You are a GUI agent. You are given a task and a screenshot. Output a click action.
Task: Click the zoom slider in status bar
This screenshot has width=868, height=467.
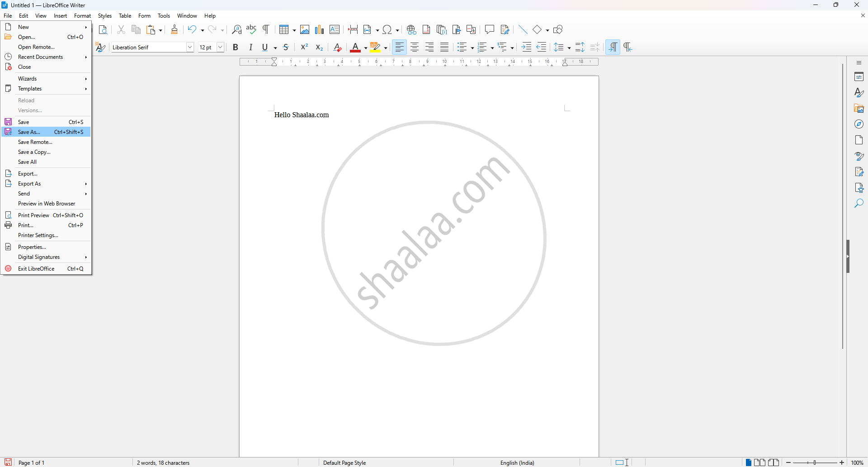coord(815,462)
